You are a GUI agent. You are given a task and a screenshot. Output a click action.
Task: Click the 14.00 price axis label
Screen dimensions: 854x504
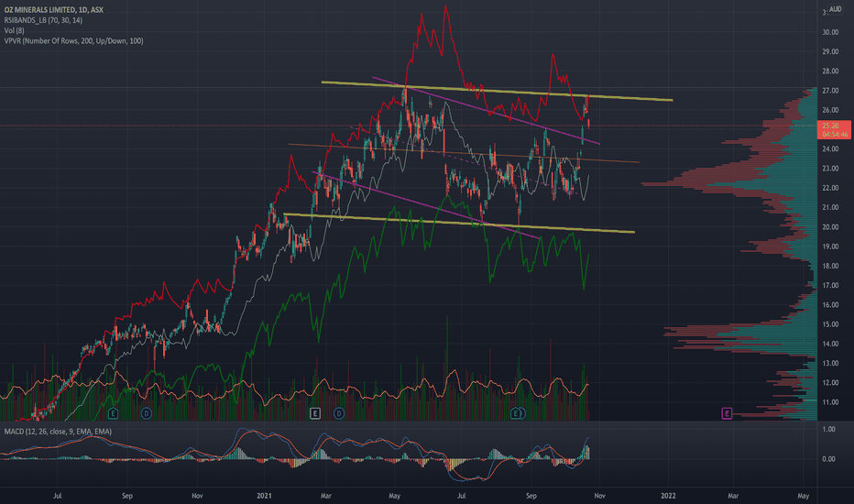[x=830, y=345]
